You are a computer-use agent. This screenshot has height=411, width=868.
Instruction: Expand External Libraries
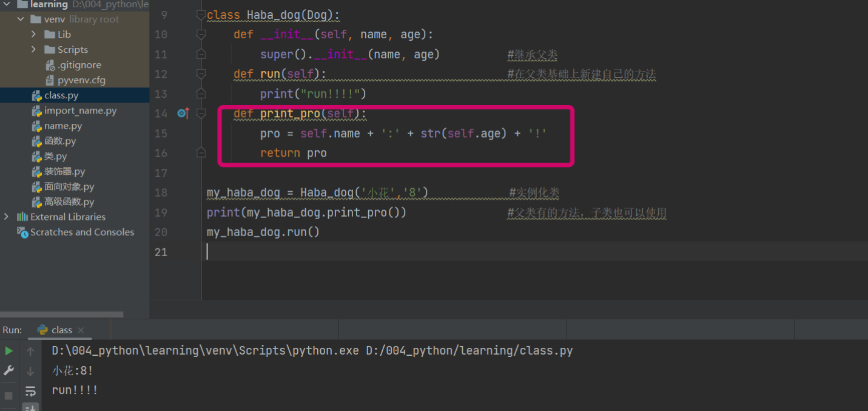[5, 216]
